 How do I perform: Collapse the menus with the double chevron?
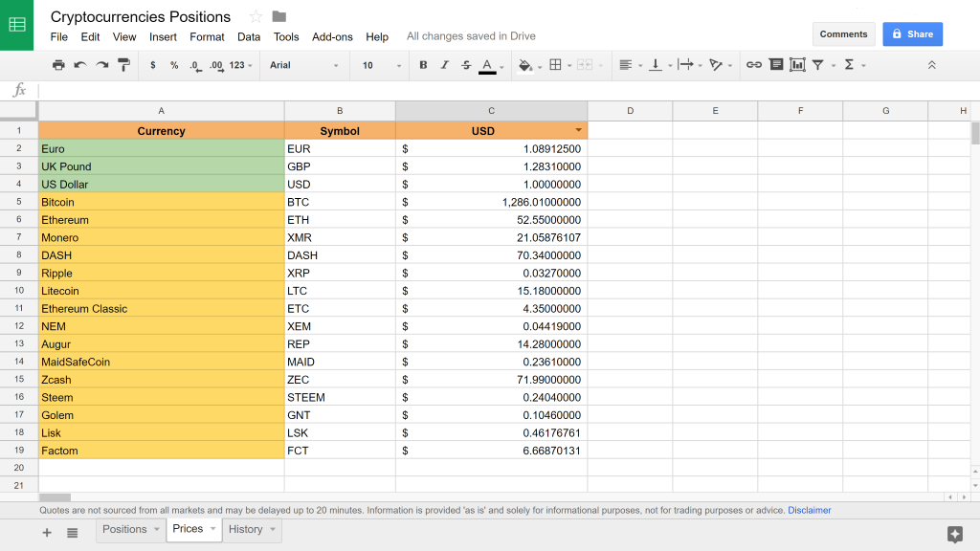931,65
